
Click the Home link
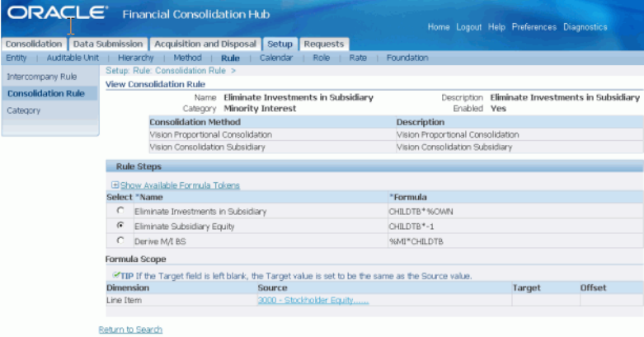click(439, 27)
